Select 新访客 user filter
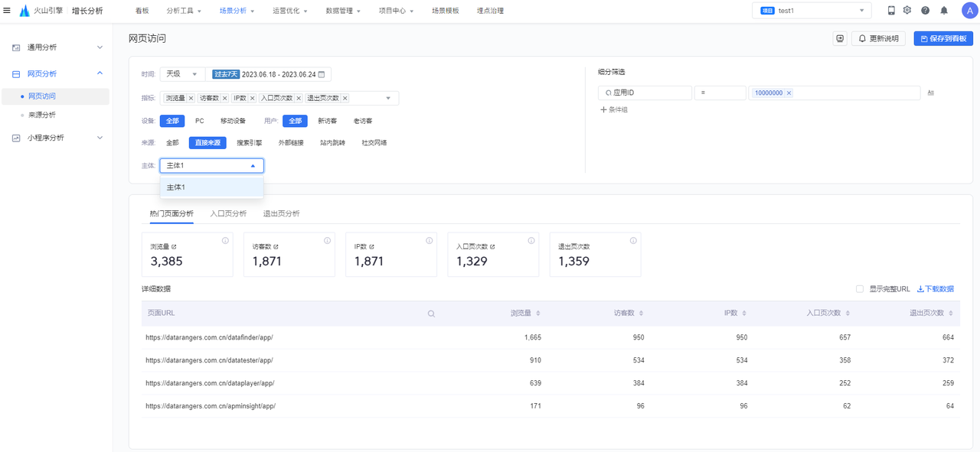Image resolution: width=980 pixels, height=452 pixels. click(x=327, y=121)
